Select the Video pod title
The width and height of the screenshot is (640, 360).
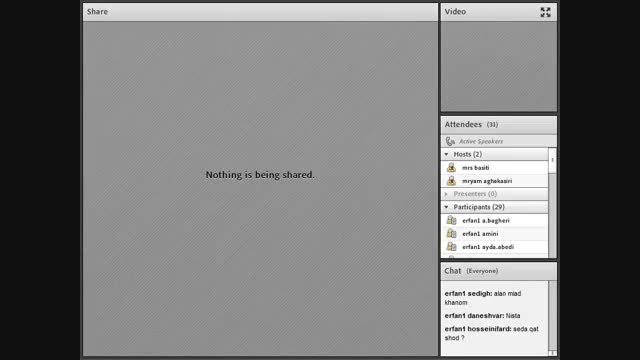(x=455, y=11)
